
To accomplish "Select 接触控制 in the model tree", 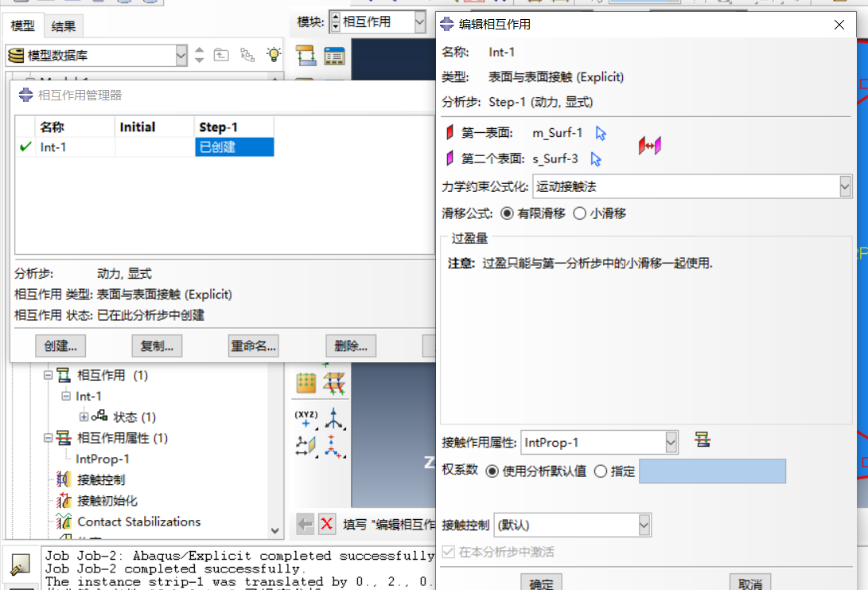I will tap(101, 480).
